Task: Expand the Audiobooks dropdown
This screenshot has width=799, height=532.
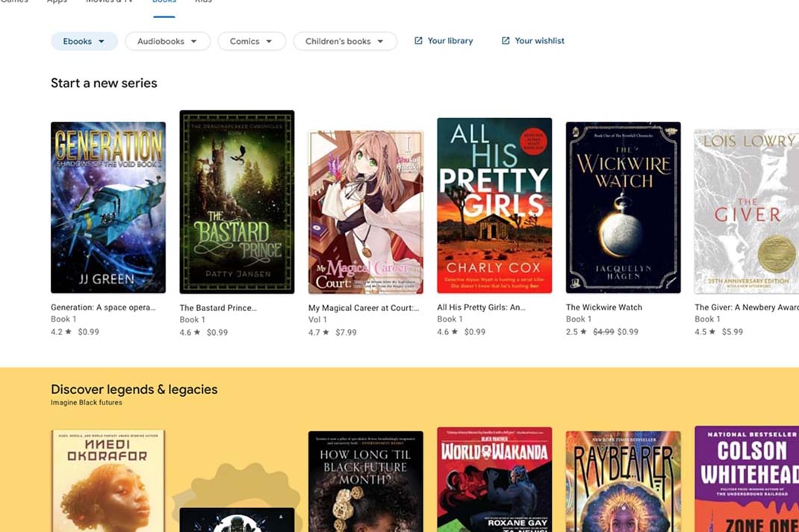Action: [168, 41]
